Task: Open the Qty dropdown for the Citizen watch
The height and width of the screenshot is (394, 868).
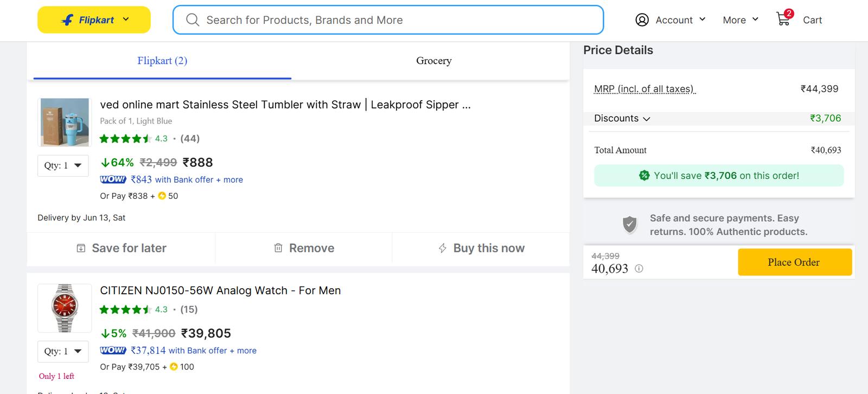Action: [63, 351]
